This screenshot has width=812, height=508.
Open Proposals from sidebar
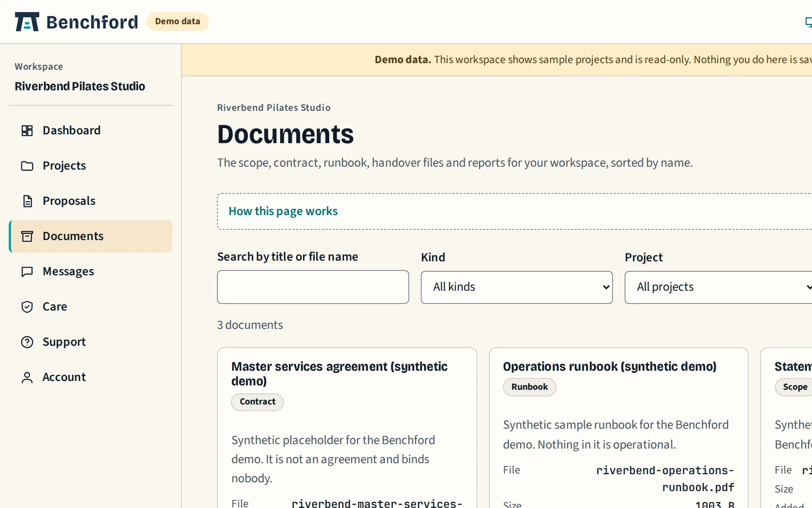point(91,201)
